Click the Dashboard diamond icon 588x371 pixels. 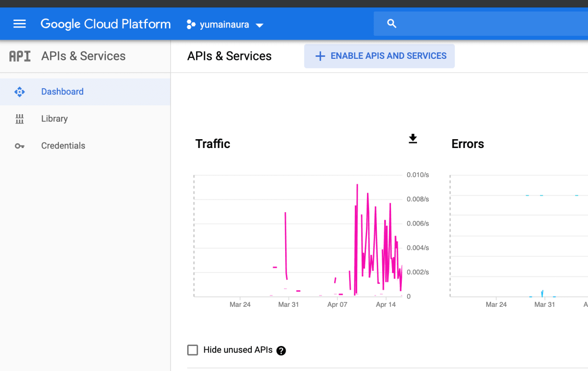pos(20,92)
